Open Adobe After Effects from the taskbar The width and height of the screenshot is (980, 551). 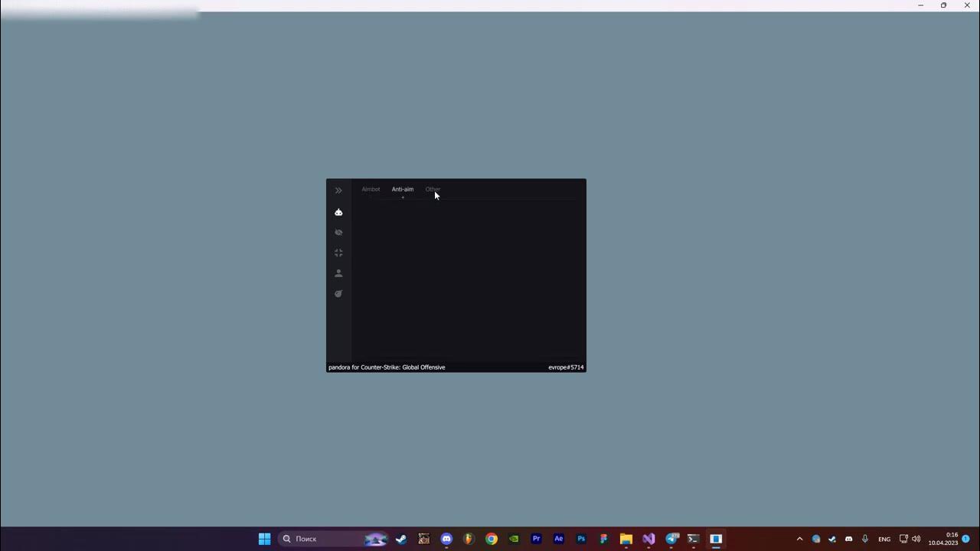tap(559, 539)
